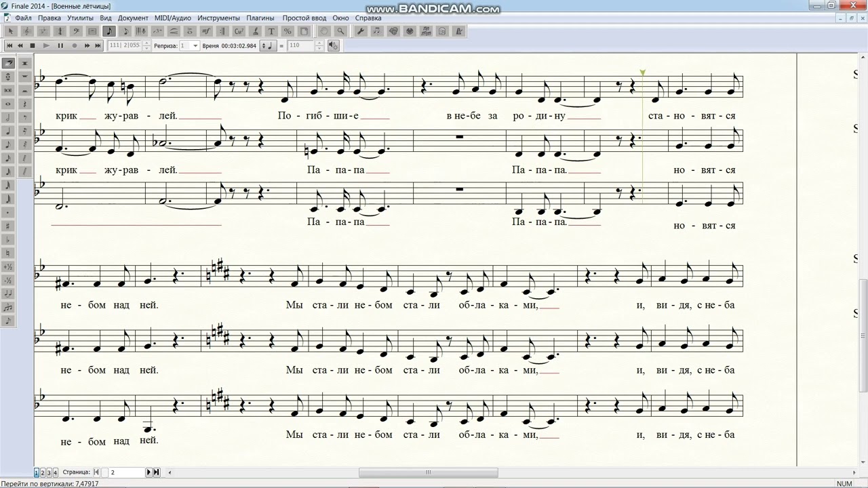Choose the whole note duration
Screen dimensions: 868x488
pyautogui.click(x=8, y=103)
